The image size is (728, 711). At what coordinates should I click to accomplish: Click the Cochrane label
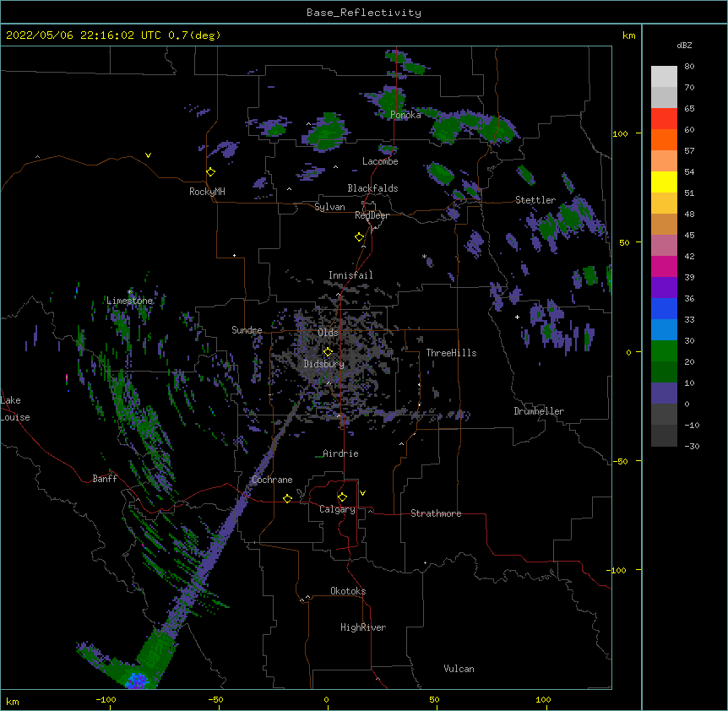[272, 480]
